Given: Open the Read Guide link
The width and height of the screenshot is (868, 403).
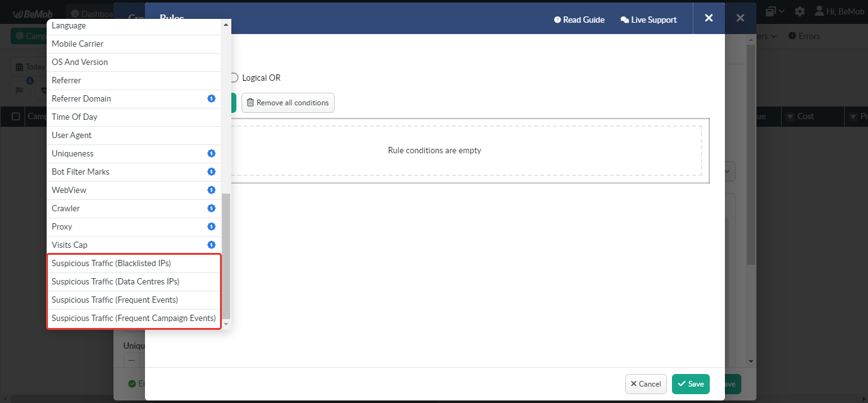Looking at the screenshot, I should (579, 20).
